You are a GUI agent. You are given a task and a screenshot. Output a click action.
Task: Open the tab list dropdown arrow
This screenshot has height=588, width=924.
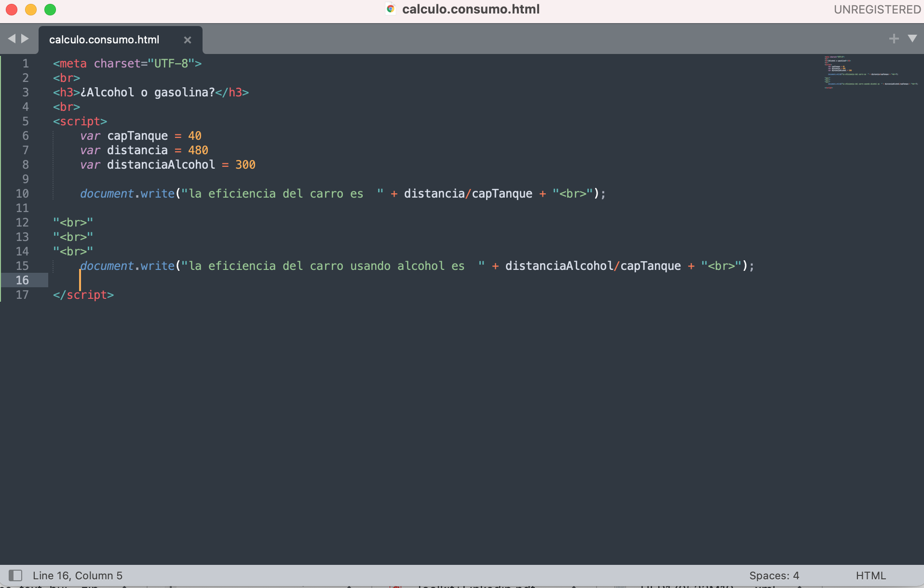pyautogui.click(x=912, y=39)
